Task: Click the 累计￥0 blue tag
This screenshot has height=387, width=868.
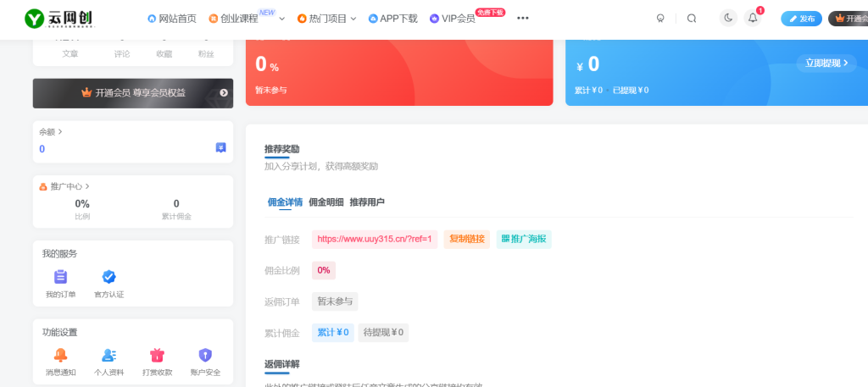Action: pos(332,333)
